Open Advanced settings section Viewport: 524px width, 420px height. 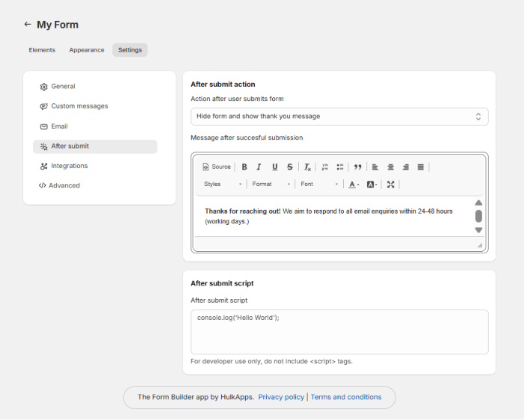[95, 185]
